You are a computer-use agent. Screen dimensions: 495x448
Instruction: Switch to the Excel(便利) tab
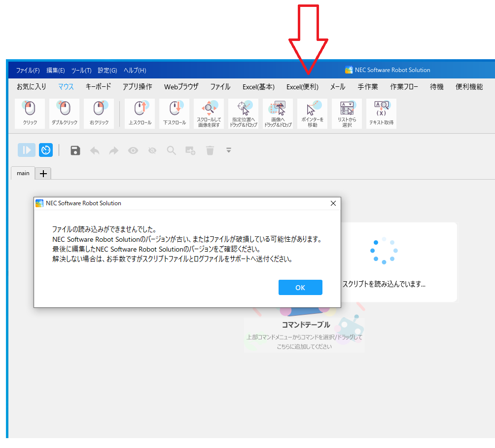(x=302, y=87)
